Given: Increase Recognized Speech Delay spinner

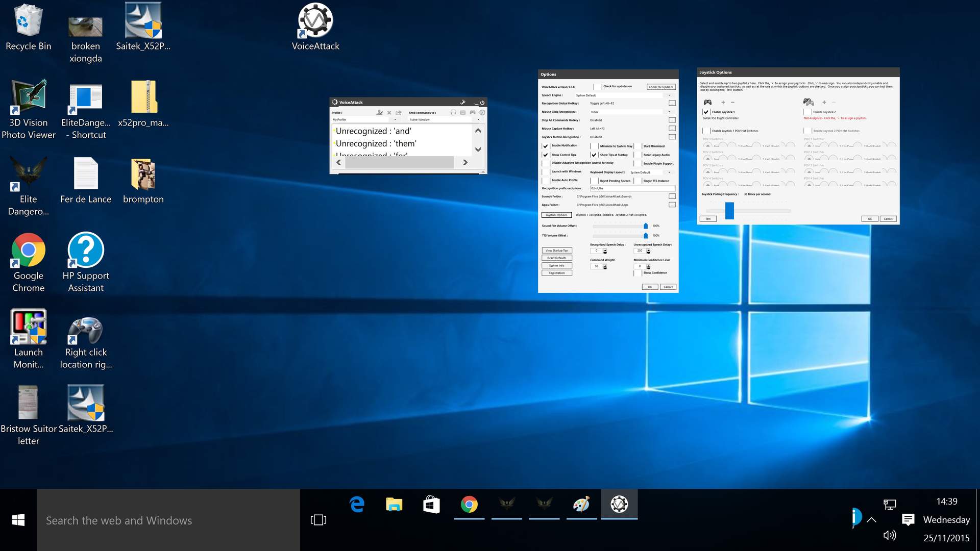Looking at the screenshot, I should point(605,249).
